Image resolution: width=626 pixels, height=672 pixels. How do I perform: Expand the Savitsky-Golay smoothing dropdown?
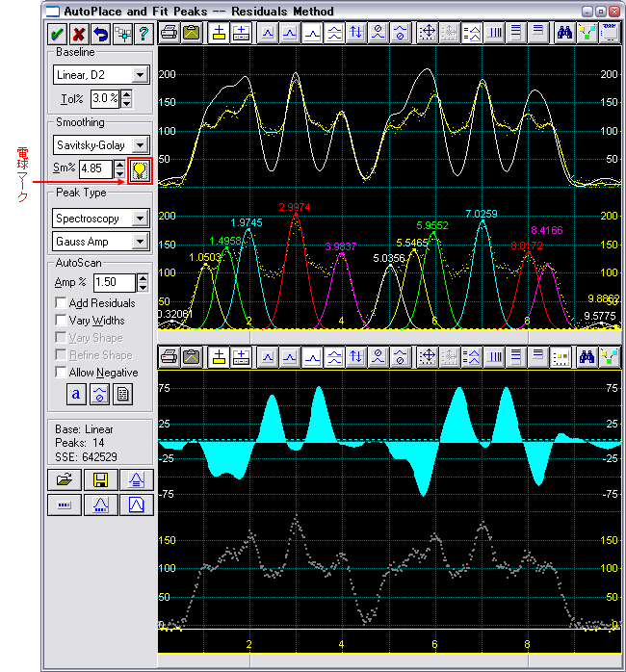point(141,145)
